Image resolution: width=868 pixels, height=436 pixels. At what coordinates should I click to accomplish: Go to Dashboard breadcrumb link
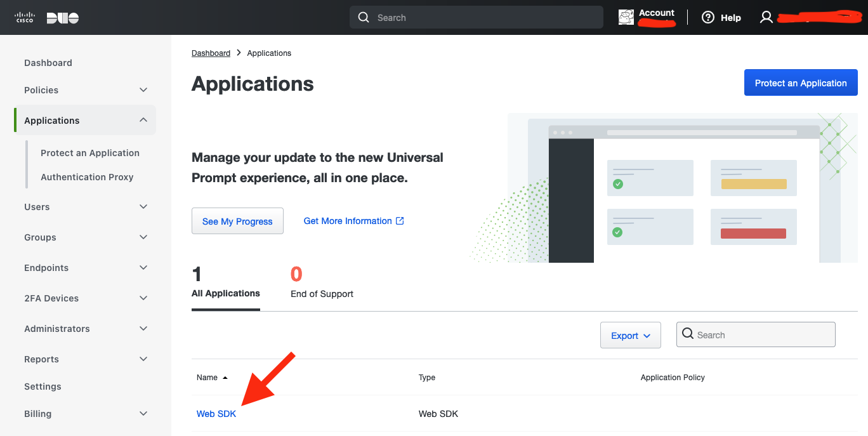point(211,53)
